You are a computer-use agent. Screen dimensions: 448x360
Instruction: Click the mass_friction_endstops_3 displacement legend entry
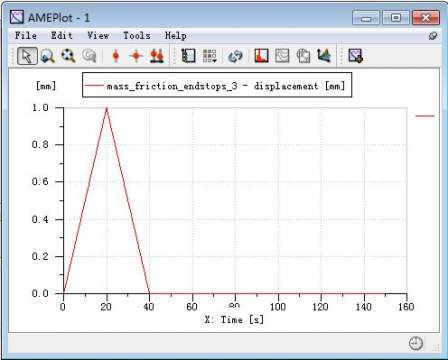[217, 86]
